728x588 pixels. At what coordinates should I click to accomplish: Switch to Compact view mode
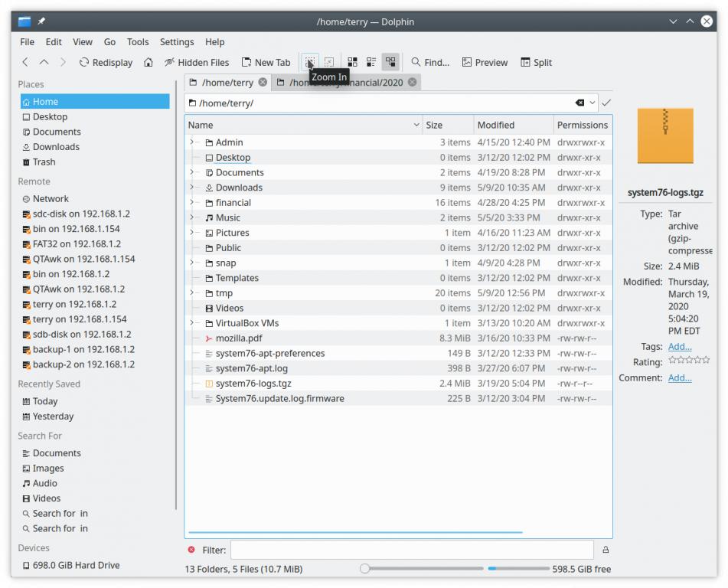371,63
